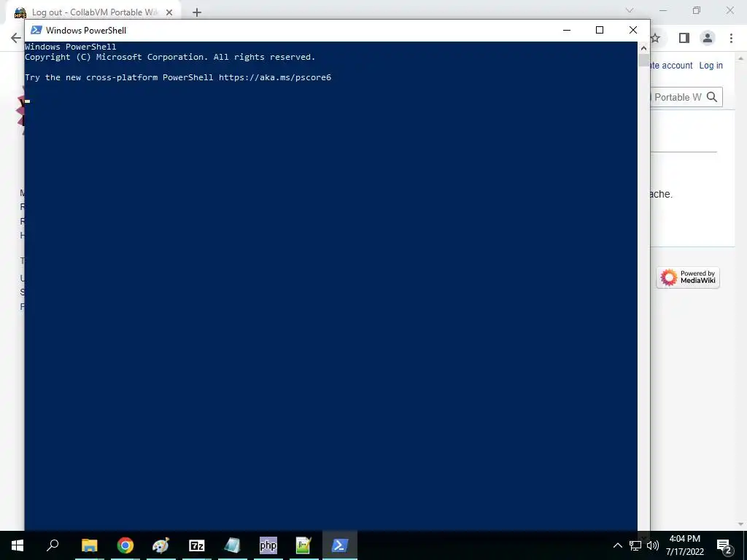Bookmark this page with star icon
The image size is (747, 560).
click(656, 38)
